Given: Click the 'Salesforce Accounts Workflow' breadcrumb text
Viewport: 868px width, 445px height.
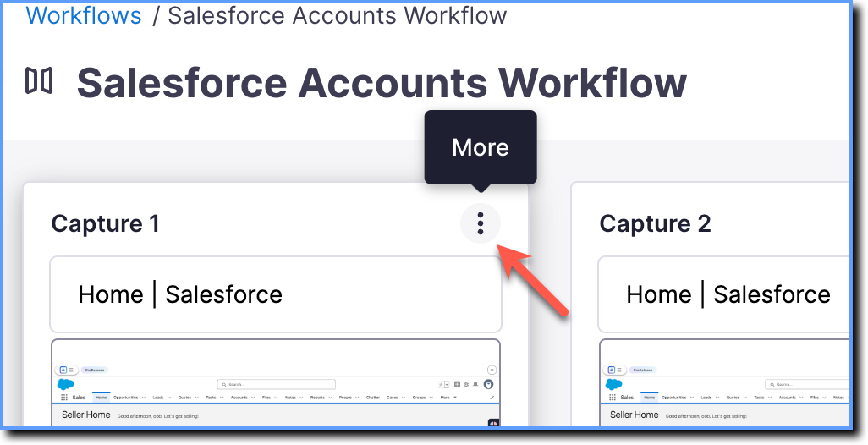Looking at the screenshot, I should pyautogui.click(x=337, y=15).
